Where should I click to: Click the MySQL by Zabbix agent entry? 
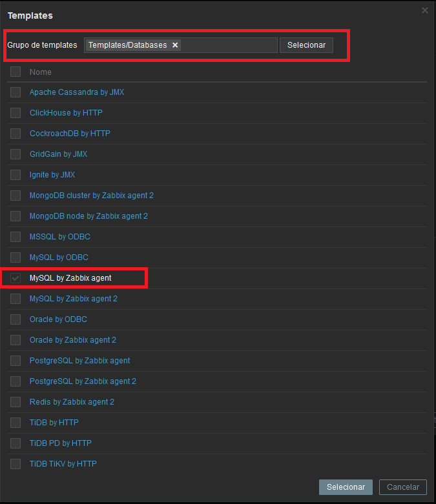70,278
